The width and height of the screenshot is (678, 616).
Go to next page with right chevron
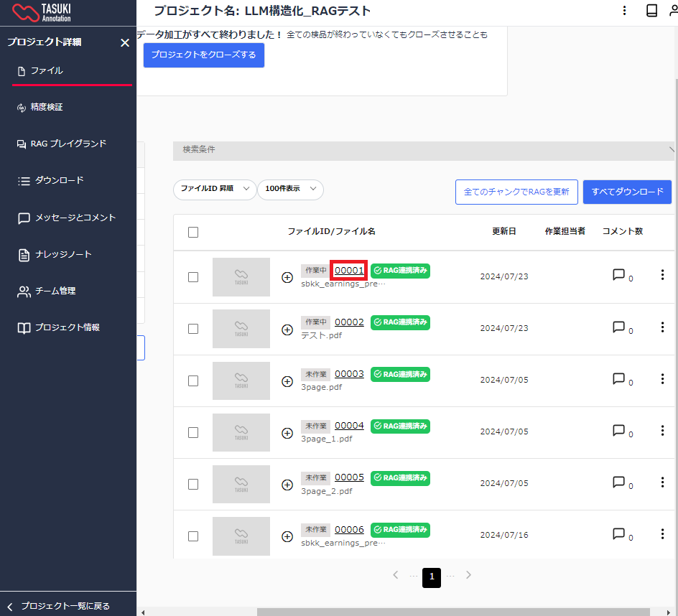pos(468,575)
